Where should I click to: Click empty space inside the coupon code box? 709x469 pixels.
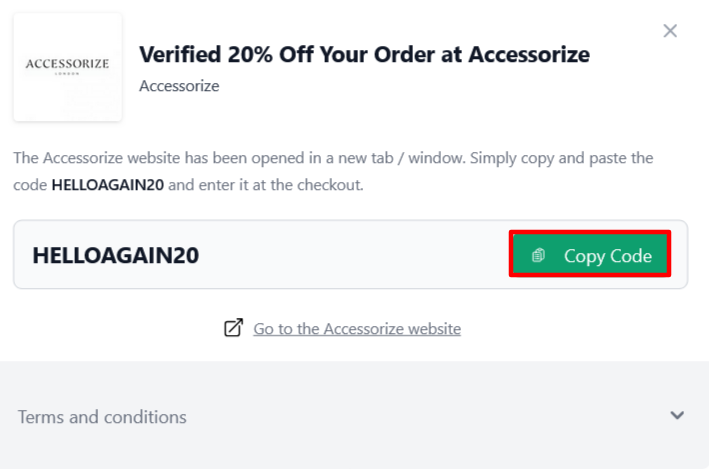coord(350,255)
